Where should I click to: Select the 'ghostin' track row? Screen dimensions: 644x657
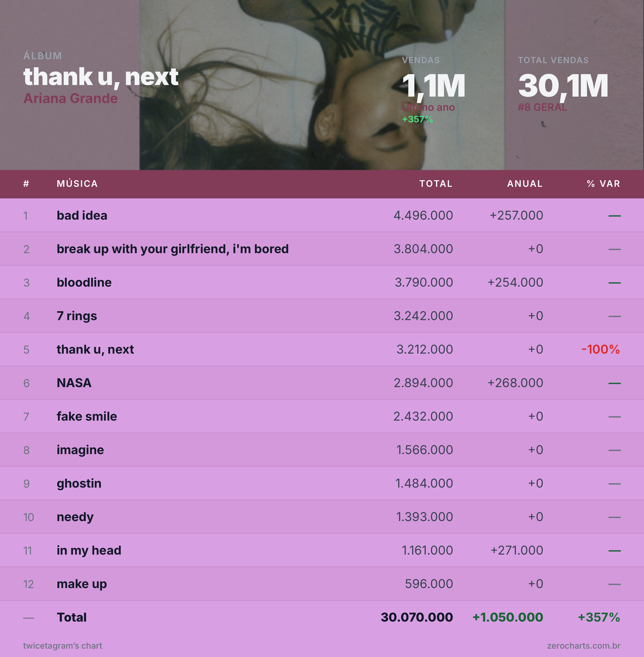point(322,483)
